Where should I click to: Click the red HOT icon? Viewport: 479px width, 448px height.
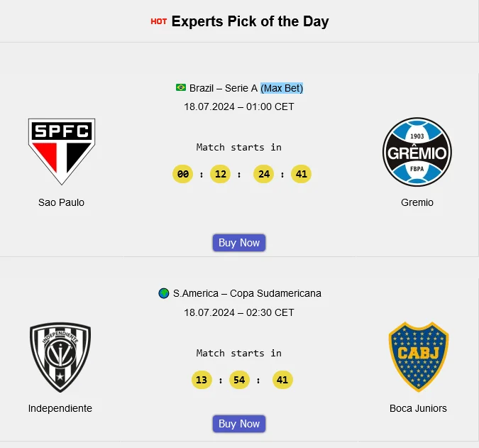[x=159, y=21]
